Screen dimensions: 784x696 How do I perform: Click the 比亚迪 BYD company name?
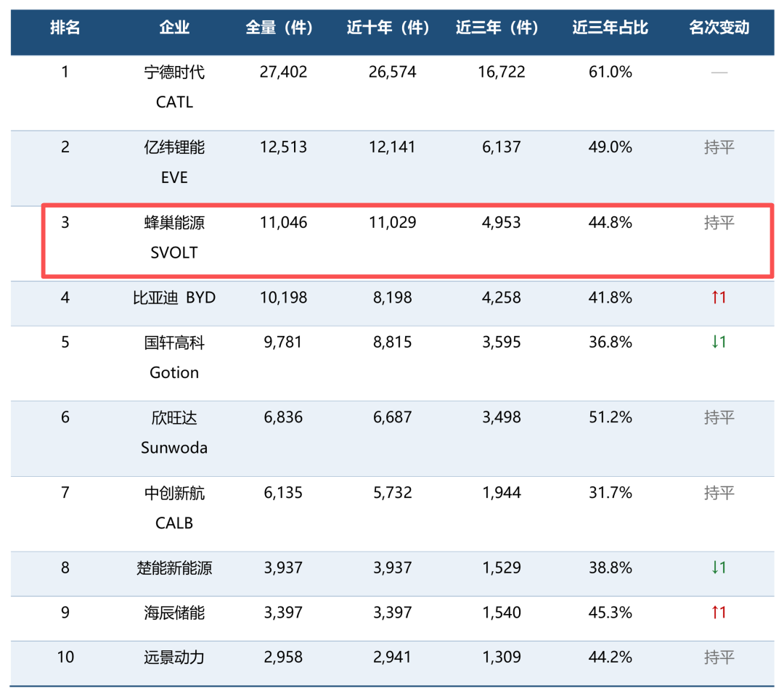pyautogui.click(x=174, y=298)
